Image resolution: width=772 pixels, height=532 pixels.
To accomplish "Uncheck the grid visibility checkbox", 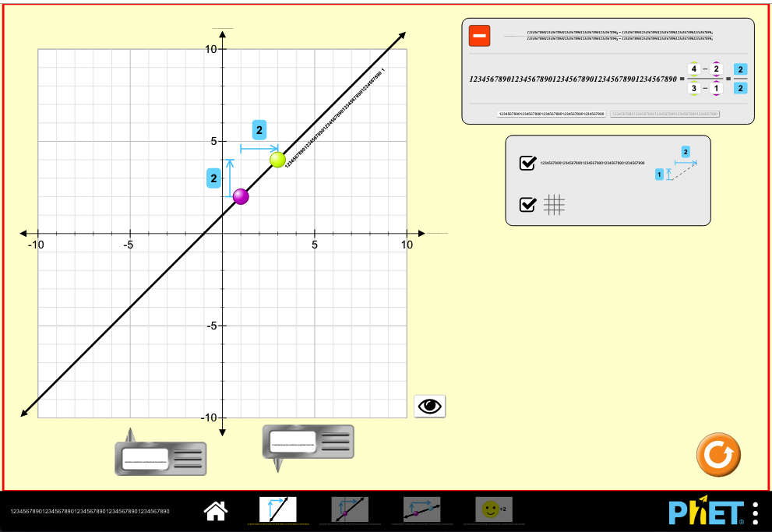I will [526, 204].
